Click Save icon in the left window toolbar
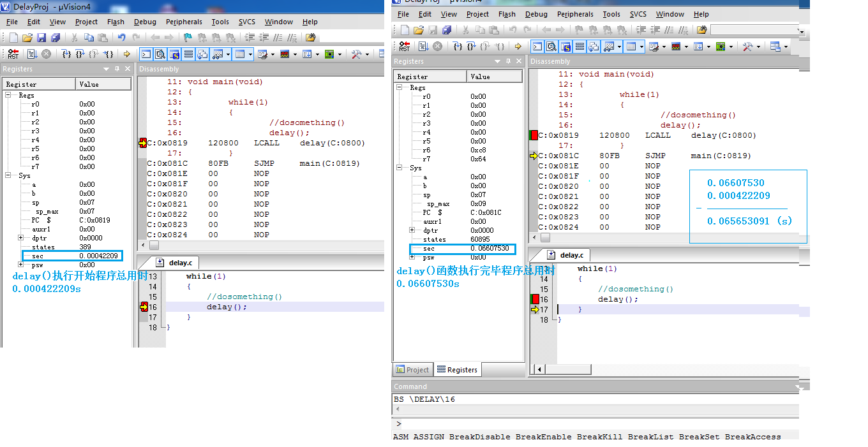This screenshot has width=868, height=447. tap(41, 38)
